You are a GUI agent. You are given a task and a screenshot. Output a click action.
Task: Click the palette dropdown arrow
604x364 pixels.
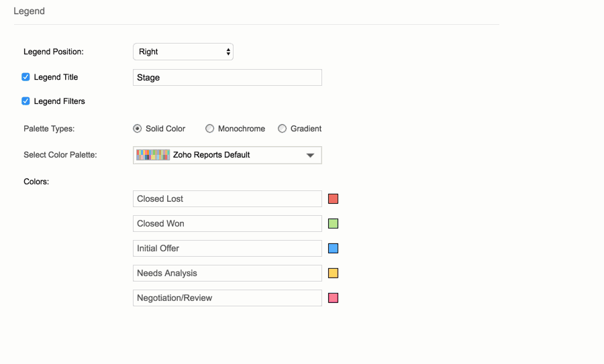coord(310,156)
